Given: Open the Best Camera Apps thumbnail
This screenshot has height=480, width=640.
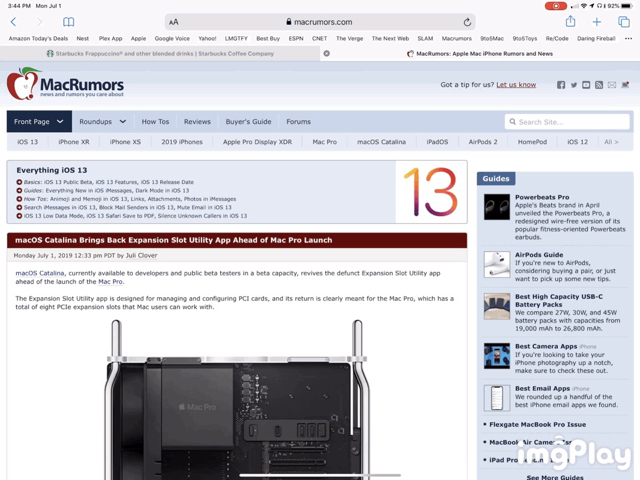Looking at the screenshot, I should point(497,356).
